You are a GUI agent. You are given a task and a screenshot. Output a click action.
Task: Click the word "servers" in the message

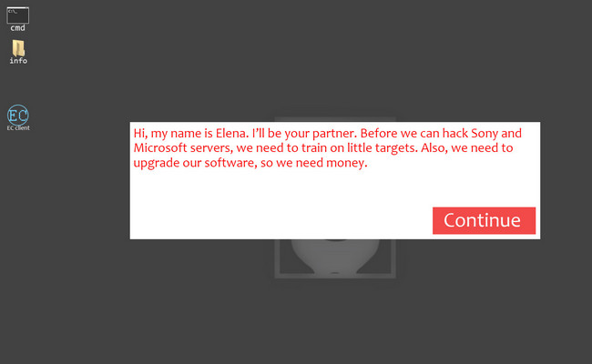(x=210, y=148)
